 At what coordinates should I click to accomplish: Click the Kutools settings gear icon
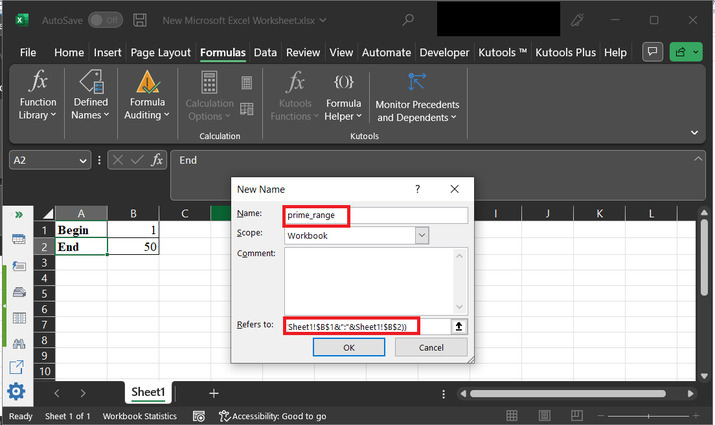tap(16, 392)
